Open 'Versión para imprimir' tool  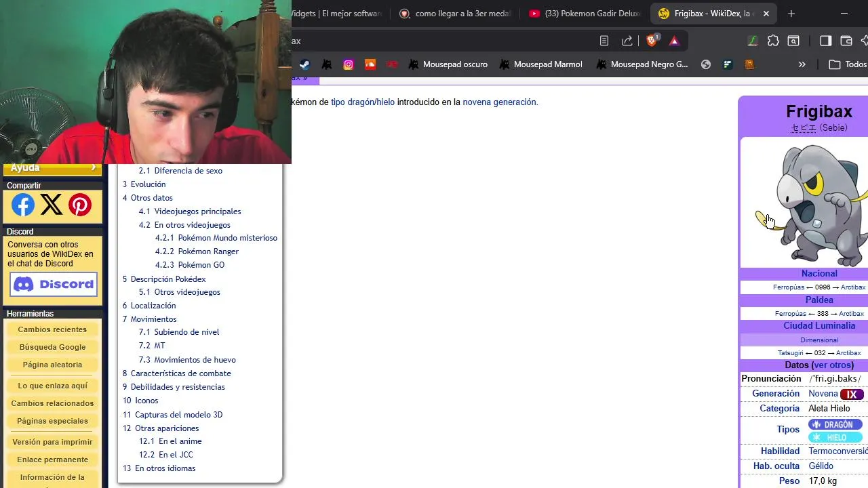pos(52,442)
